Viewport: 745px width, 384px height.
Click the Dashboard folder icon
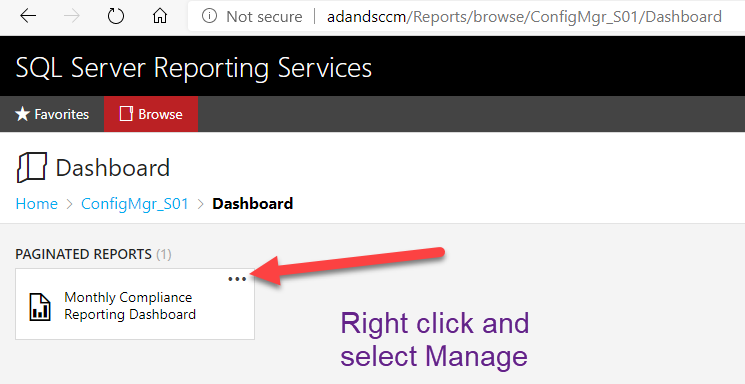[32, 167]
